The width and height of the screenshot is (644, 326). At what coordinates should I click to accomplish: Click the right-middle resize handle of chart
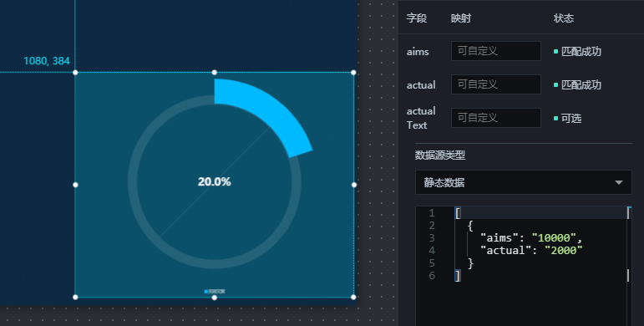354,185
